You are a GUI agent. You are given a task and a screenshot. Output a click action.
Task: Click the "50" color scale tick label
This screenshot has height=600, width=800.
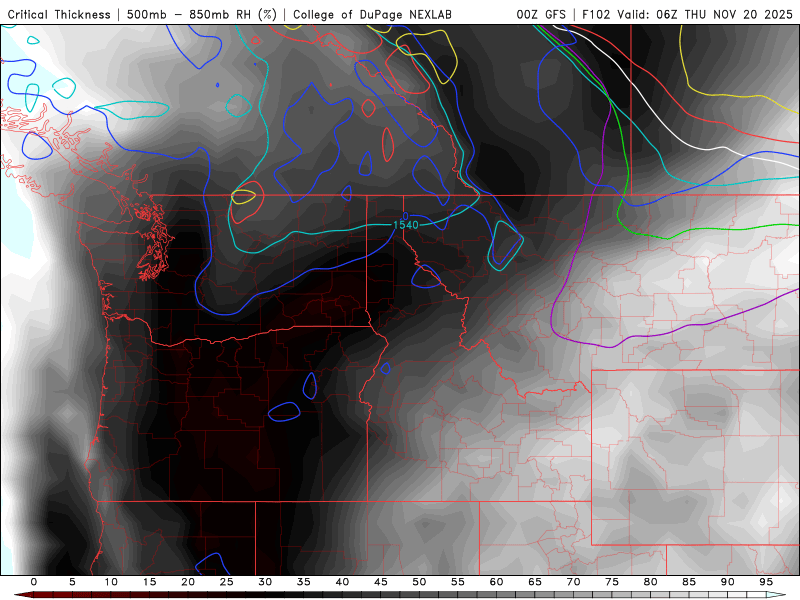tap(419, 582)
